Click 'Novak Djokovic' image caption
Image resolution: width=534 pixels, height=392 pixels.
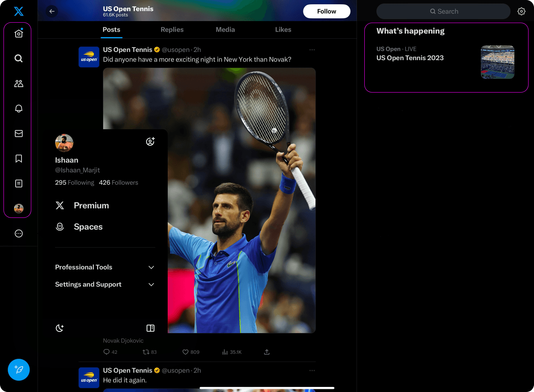[123, 340]
